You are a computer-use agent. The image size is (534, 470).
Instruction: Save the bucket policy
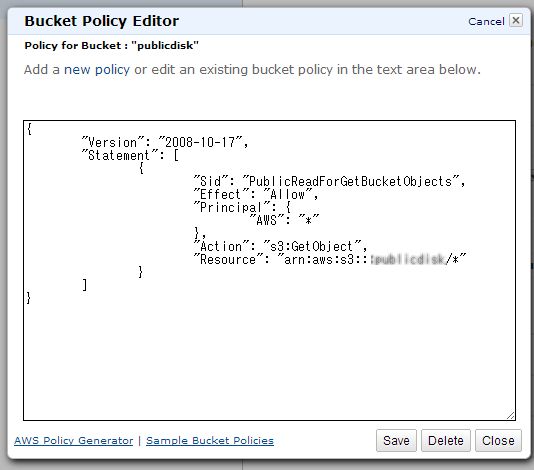coord(396,440)
